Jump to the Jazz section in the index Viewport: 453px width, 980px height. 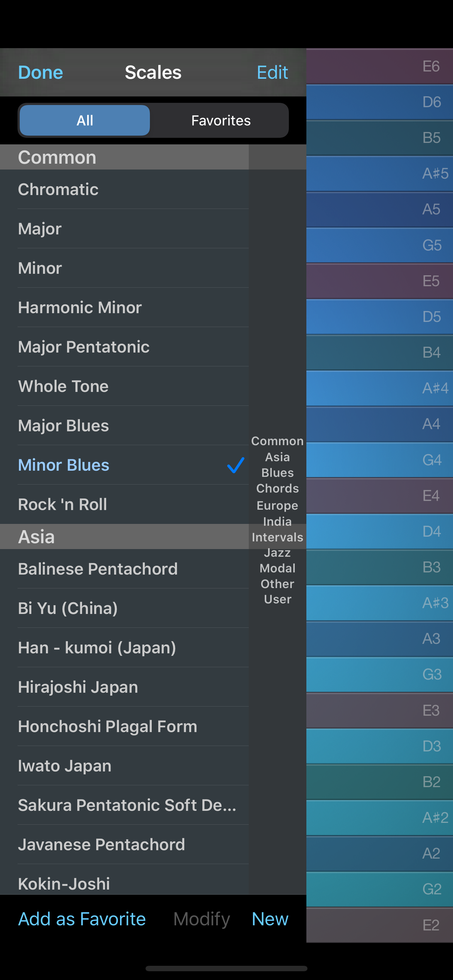[x=277, y=552]
